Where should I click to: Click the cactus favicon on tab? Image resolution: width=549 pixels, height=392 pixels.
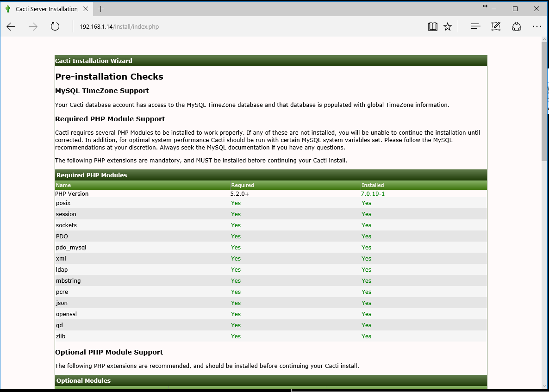8,9
